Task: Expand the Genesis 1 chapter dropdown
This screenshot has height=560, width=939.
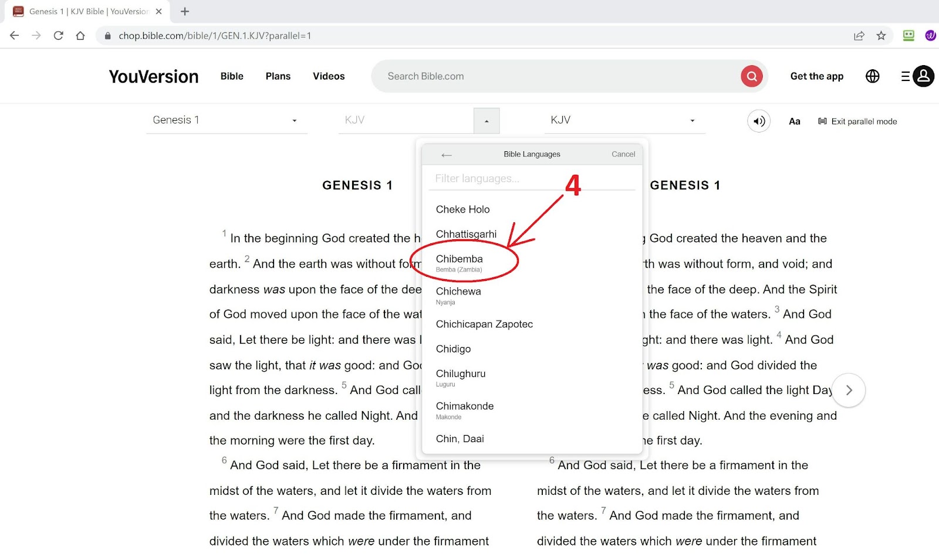Action: [x=227, y=120]
